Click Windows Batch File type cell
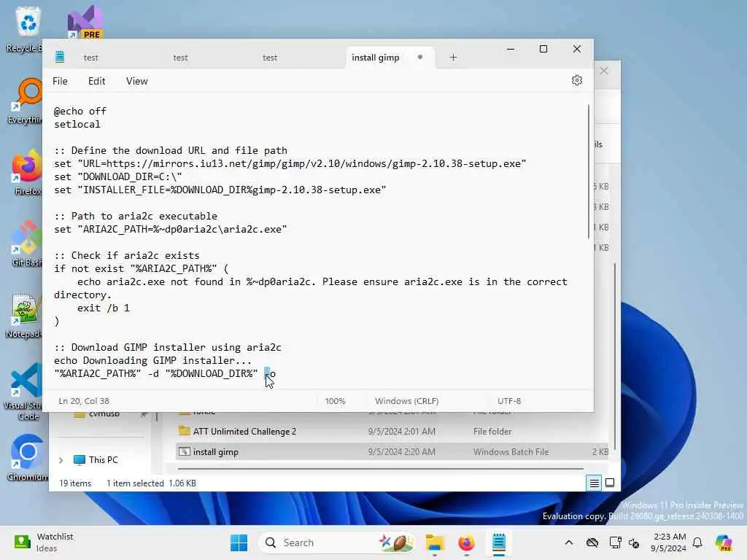The image size is (747, 560). [511, 452]
